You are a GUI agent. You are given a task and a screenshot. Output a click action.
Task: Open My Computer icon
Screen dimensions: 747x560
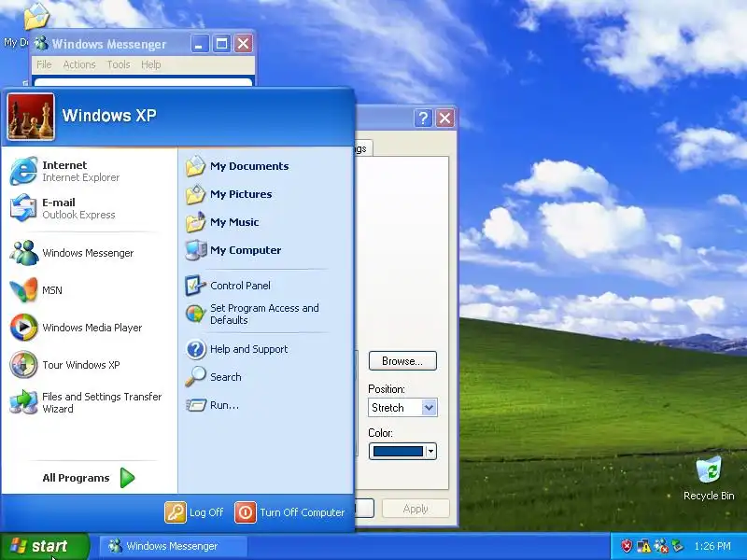(x=195, y=250)
